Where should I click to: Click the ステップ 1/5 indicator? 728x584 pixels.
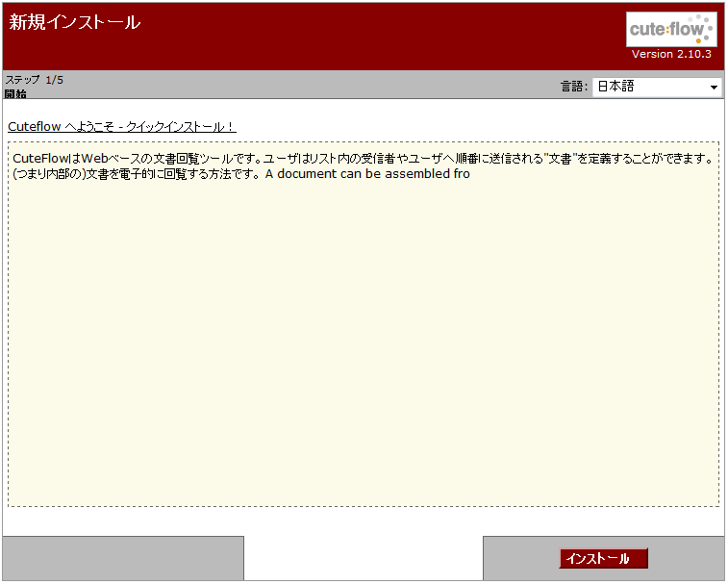click(35, 80)
